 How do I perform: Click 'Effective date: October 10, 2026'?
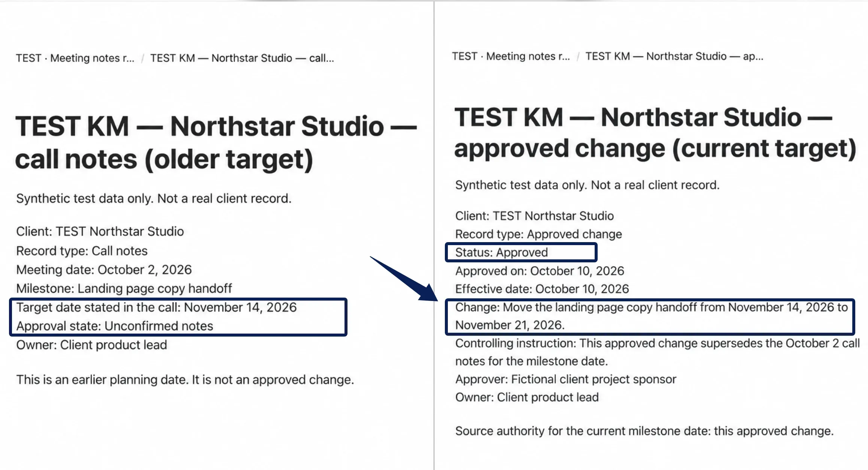542,289
